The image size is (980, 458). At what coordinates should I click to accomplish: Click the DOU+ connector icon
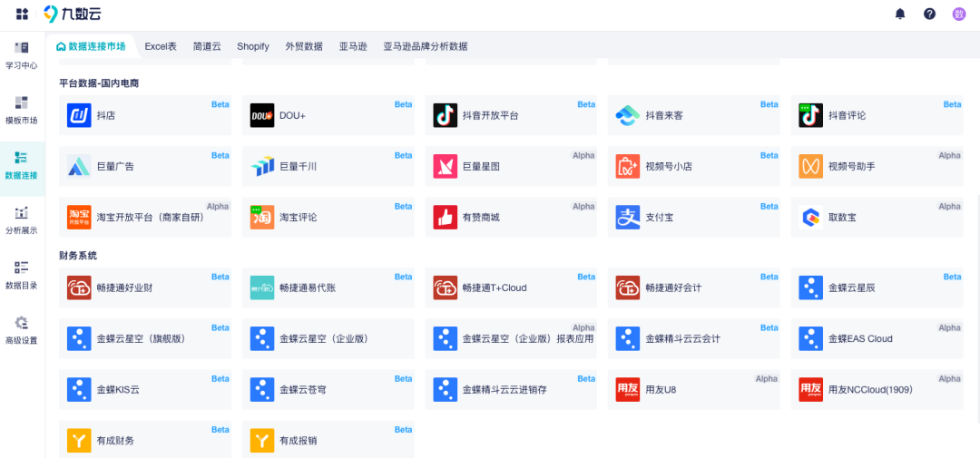[262, 115]
